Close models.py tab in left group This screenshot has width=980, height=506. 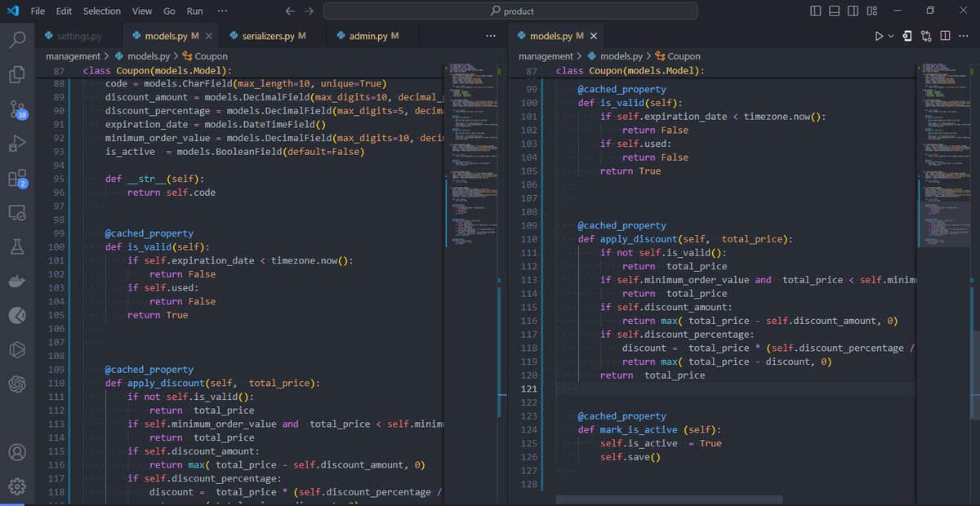209,36
